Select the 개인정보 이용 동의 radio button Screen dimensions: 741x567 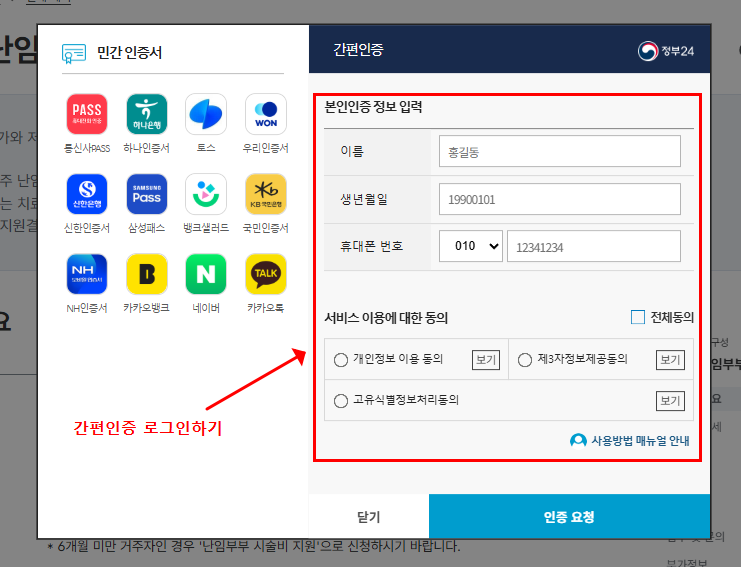tap(341, 360)
